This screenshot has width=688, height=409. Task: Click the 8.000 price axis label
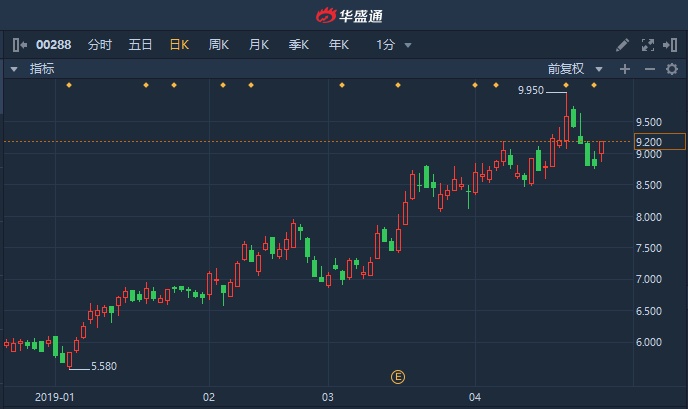pyautogui.click(x=649, y=217)
